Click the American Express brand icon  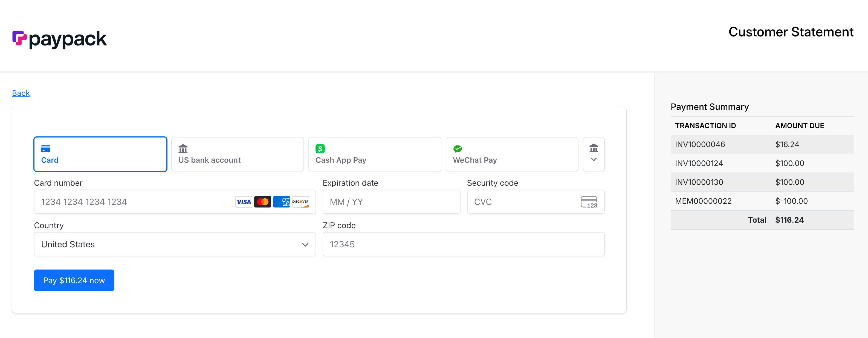[x=281, y=202]
